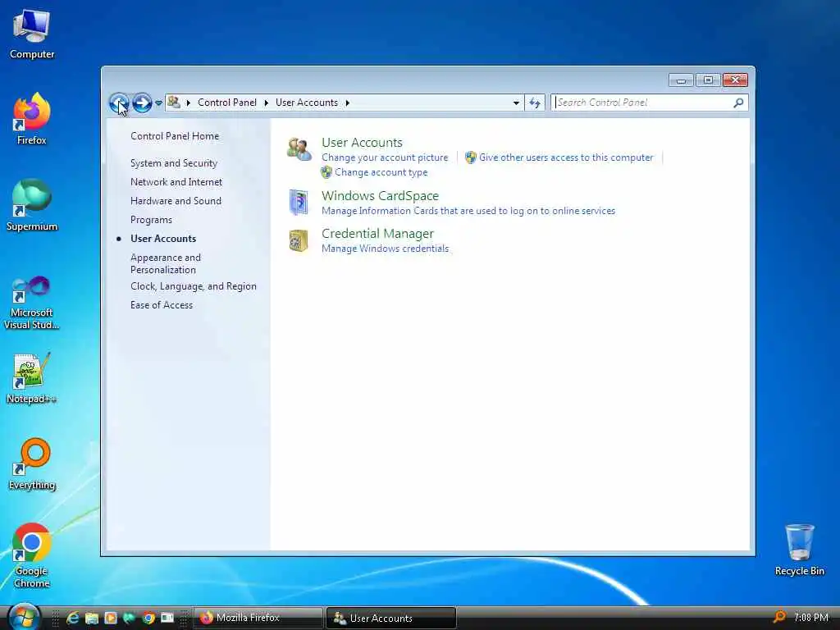Select the Microsoft Visual Studio desktop shortcut
The height and width of the screenshot is (630, 840).
tap(32, 303)
